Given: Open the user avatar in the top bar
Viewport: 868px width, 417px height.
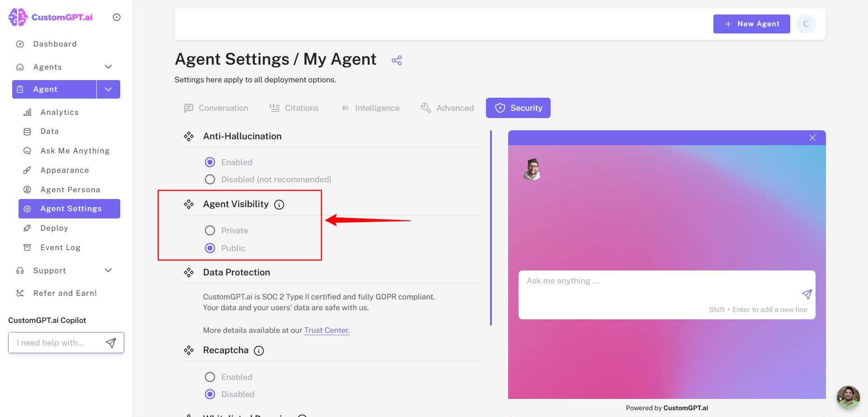Looking at the screenshot, I should 806,24.
